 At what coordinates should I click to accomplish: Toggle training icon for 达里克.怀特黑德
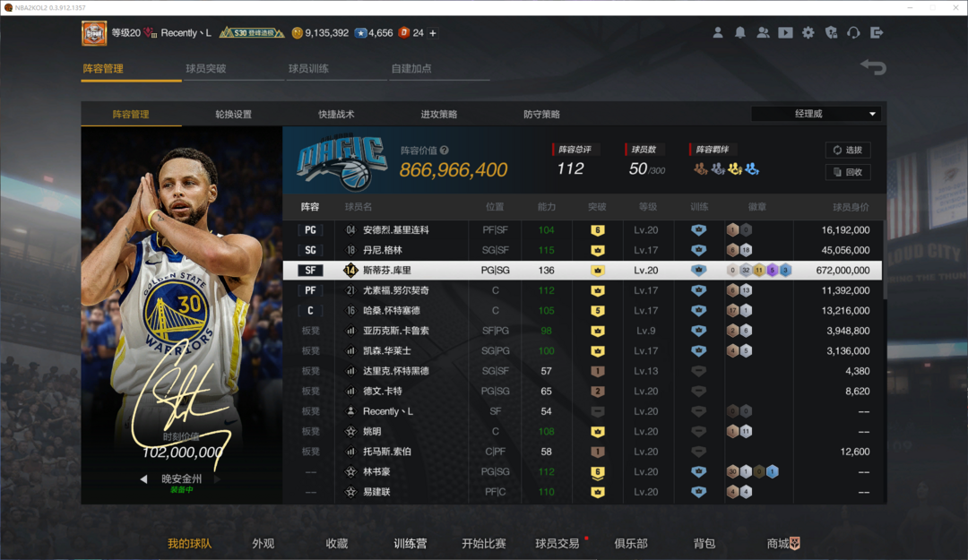pos(698,371)
